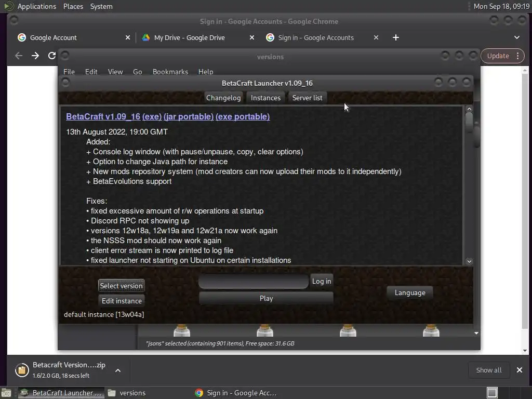Image resolution: width=532 pixels, height=399 pixels.
Task: Click the show desktop icon in taskbar
Action: tap(6, 393)
